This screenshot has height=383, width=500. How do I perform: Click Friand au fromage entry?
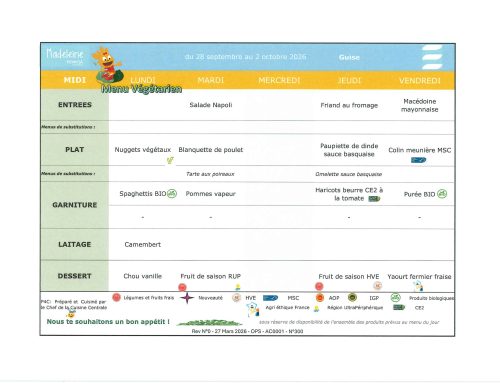click(x=349, y=105)
